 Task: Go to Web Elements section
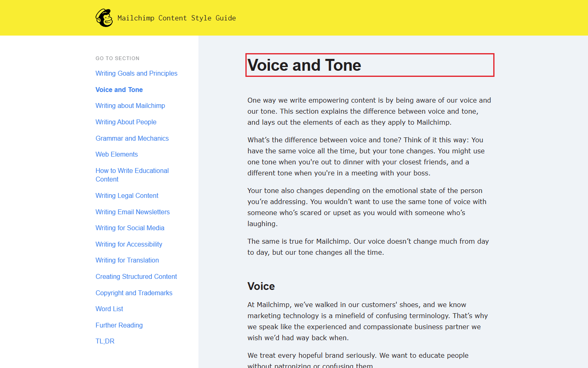pos(117,154)
